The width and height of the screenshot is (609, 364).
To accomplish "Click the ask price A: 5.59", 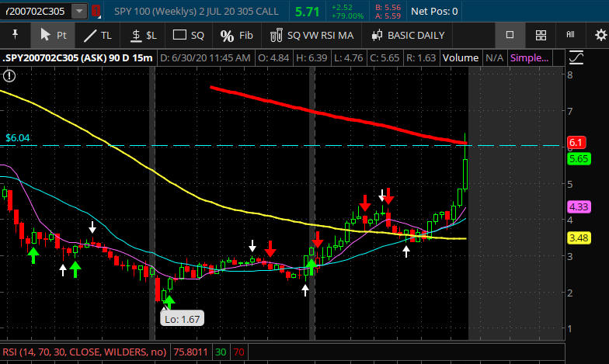I will tap(388, 16).
